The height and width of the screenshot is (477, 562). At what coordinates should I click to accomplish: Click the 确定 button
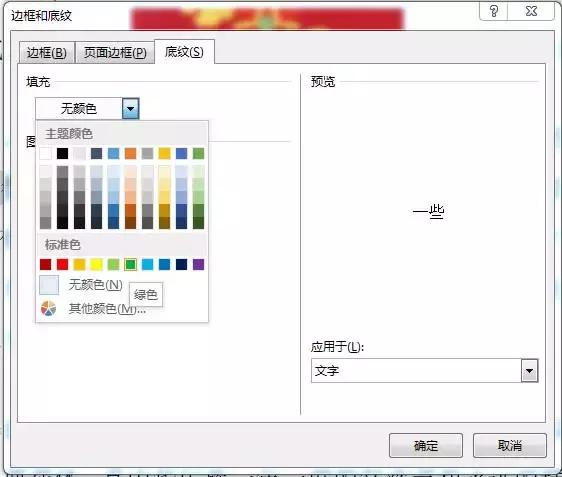click(x=426, y=445)
